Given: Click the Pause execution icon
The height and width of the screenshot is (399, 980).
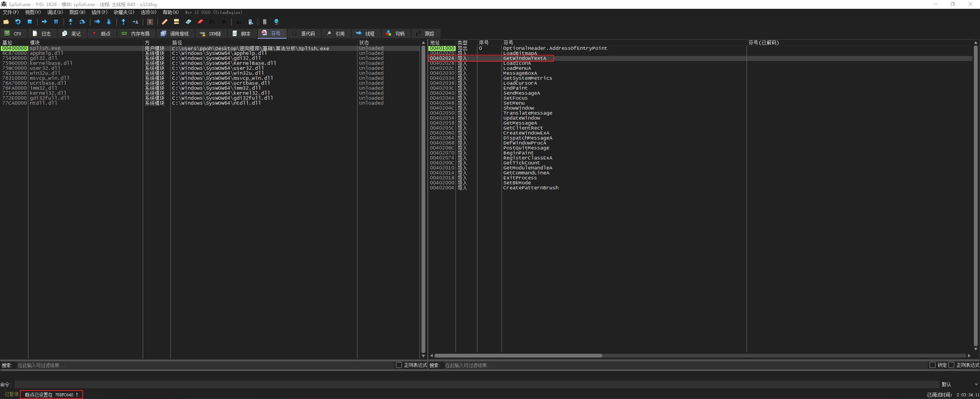Looking at the screenshot, I should (x=56, y=22).
